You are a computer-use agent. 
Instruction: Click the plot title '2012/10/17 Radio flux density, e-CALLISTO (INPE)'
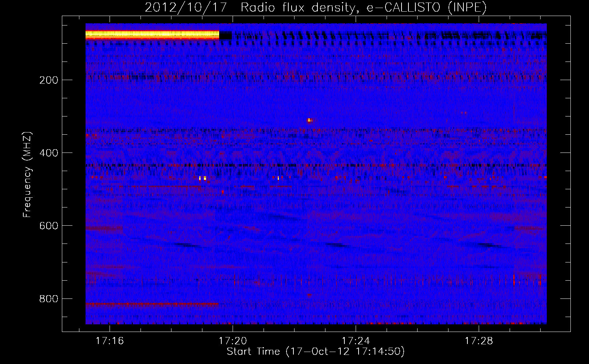tap(316, 7)
